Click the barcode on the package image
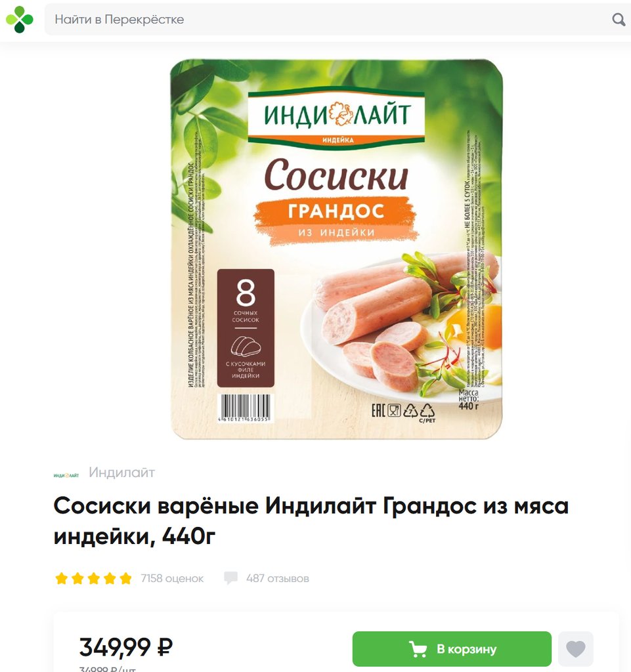This screenshot has height=672, width=631. pyautogui.click(x=246, y=408)
